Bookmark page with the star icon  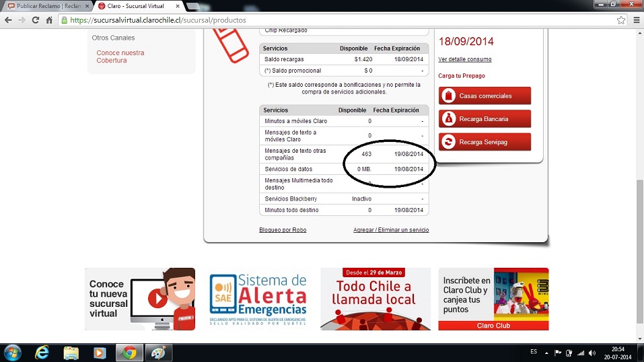point(620,20)
